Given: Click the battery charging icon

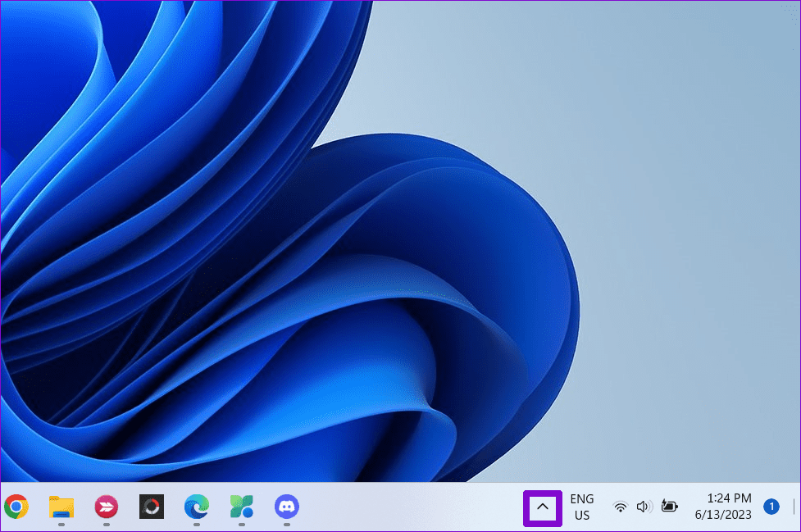Looking at the screenshot, I should click(669, 506).
